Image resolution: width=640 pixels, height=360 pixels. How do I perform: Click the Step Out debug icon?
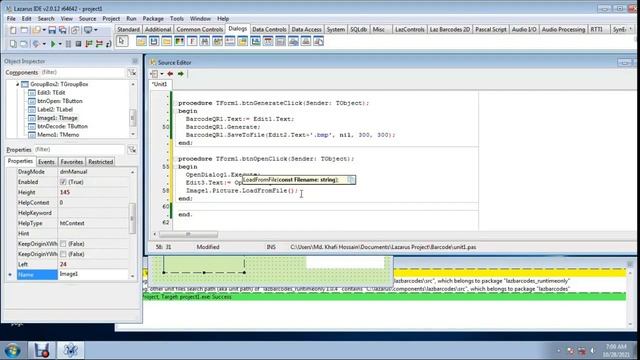pyautogui.click(x=109, y=44)
